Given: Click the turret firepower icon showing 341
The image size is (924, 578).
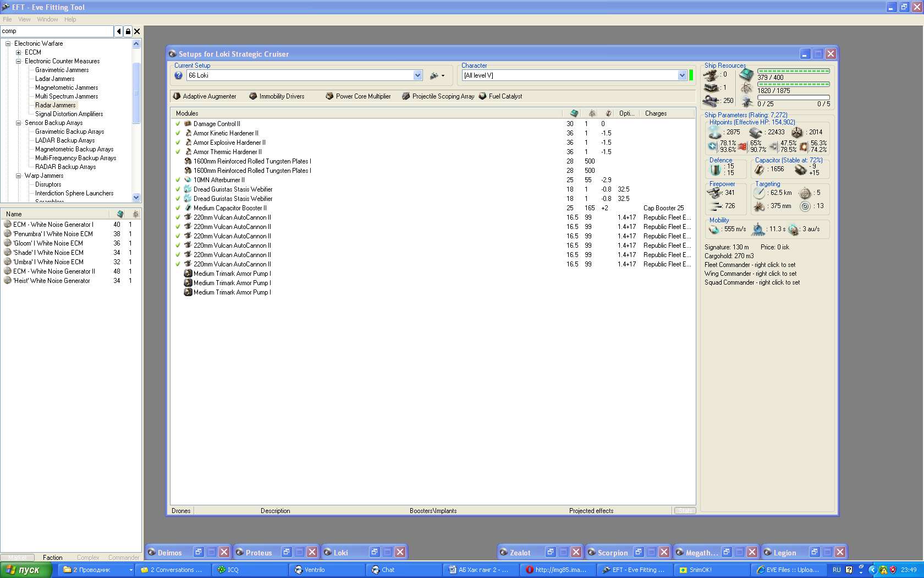Looking at the screenshot, I should click(714, 193).
